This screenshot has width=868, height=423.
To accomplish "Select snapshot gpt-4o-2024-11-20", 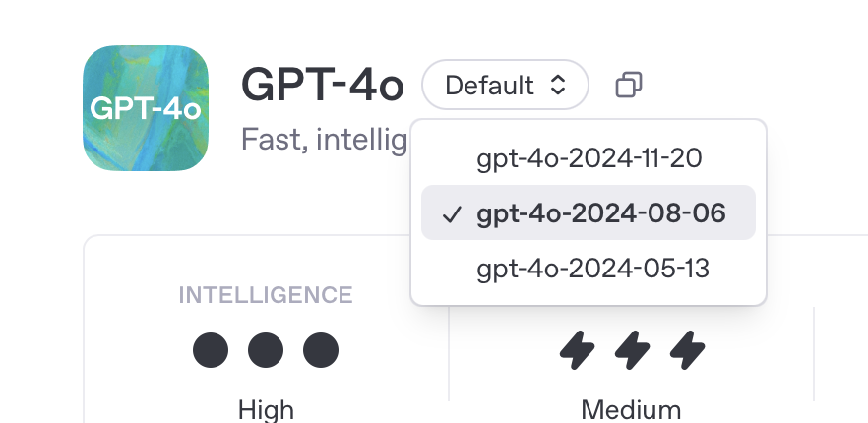I will click(589, 158).
